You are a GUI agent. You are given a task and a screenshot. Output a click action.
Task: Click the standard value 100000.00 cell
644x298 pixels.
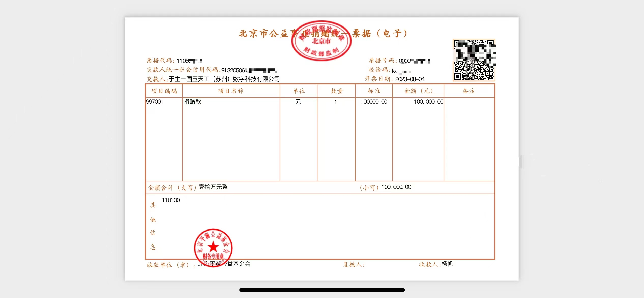(x=374, y=102)
